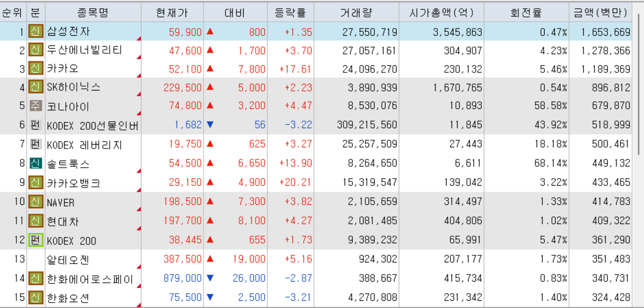Click the market cap 3,545,863

pos(457,32)
